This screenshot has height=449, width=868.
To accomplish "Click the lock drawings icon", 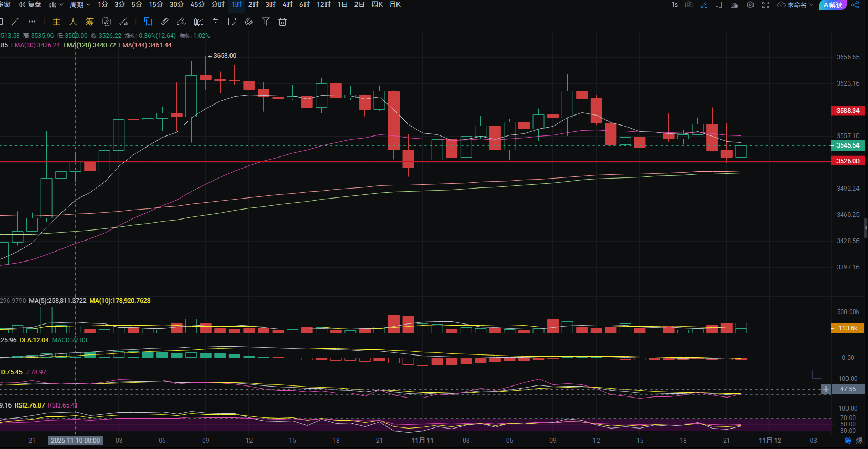I will 215,22.
